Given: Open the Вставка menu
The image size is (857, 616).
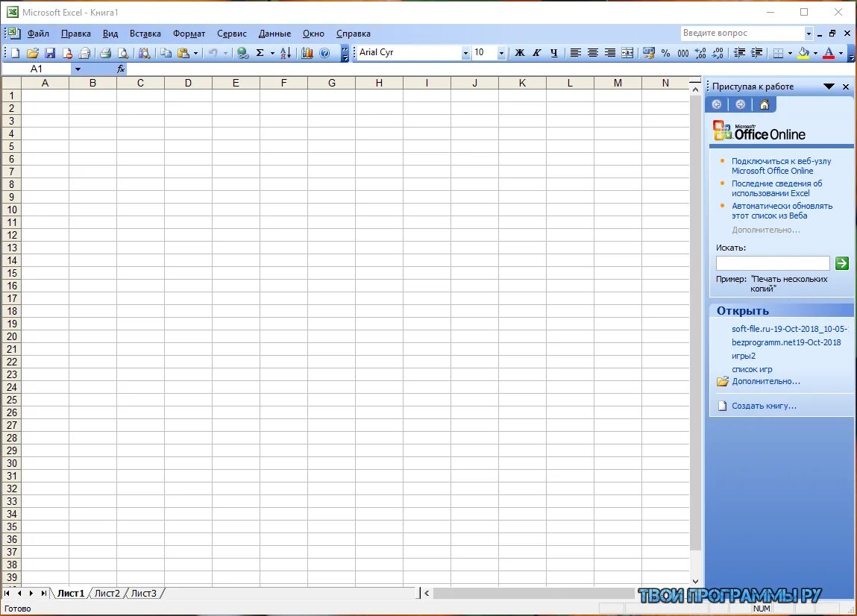Looking at the screenshot, I should click(x=145, y=34).
